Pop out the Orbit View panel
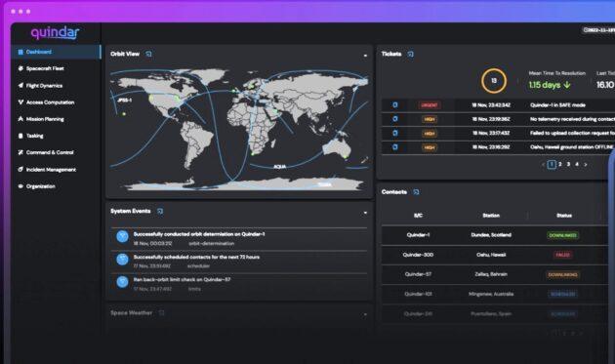 click(x=148, y=54)
